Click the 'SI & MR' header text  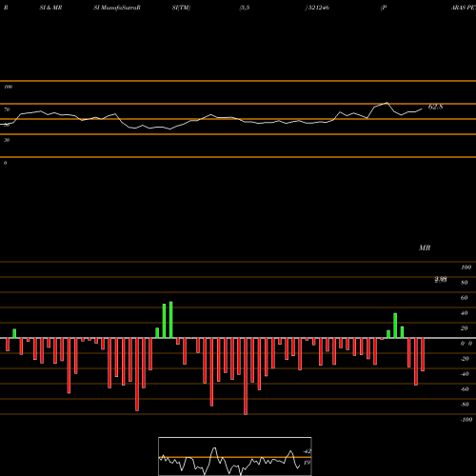click(x=50, y=8)
